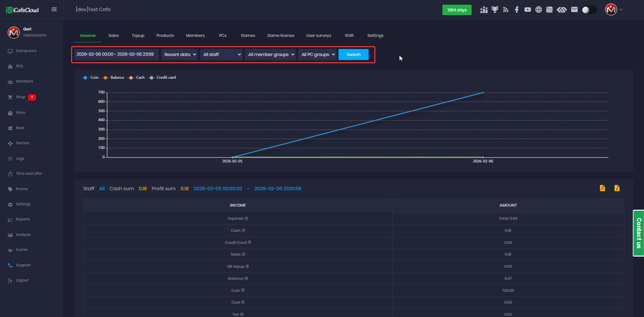This screenshot has width=644, height=317.
Task: Hide the Credit card legend series
Action: (162, 77)
